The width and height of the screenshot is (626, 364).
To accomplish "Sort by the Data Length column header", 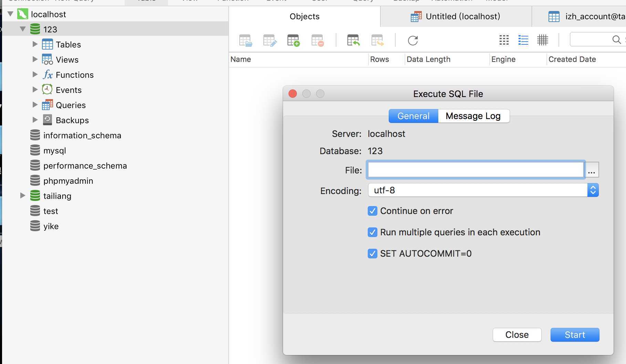I will click(447, 60).
